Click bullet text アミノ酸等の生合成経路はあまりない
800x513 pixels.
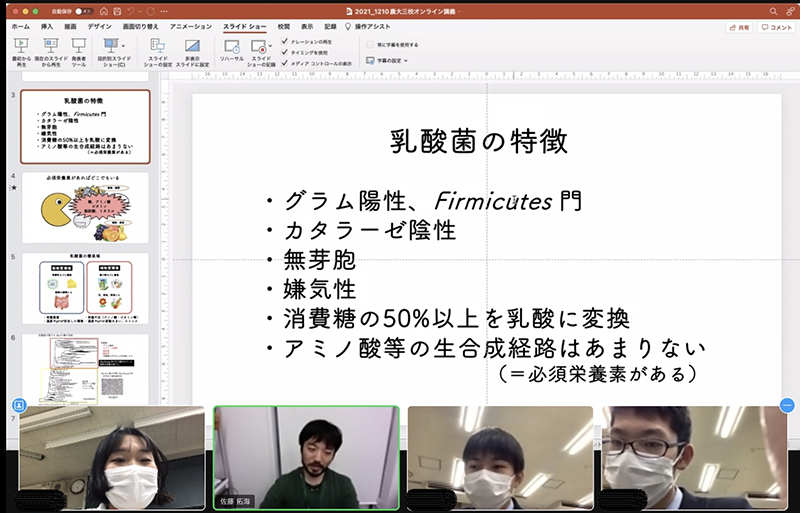coord(494,349)
